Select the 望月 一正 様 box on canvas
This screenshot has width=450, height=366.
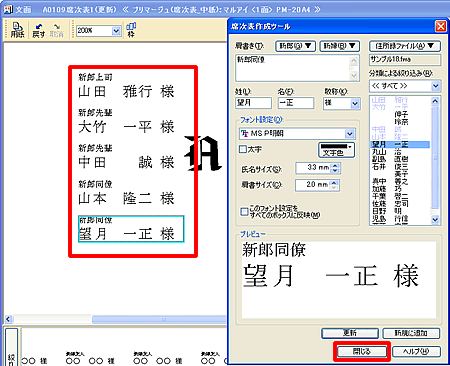pos(131,229)
